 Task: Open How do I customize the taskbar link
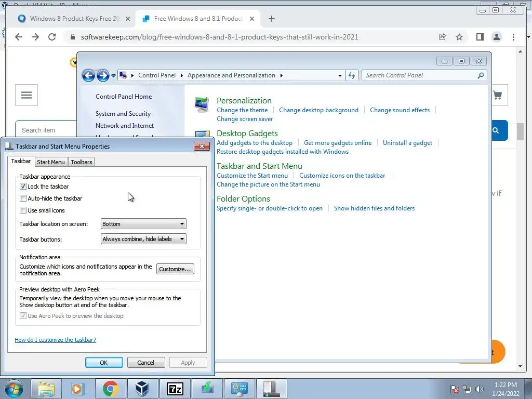[x=55, y=340]
